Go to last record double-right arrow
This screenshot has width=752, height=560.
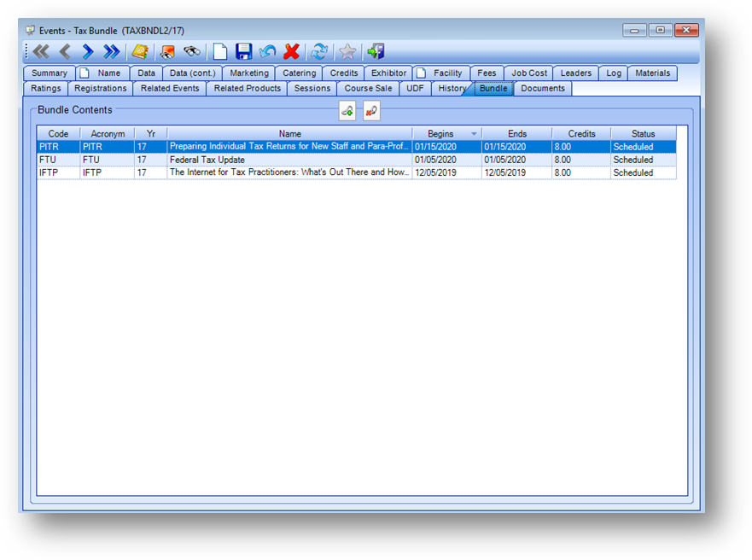pyautogui.click(x=111, y=51)
